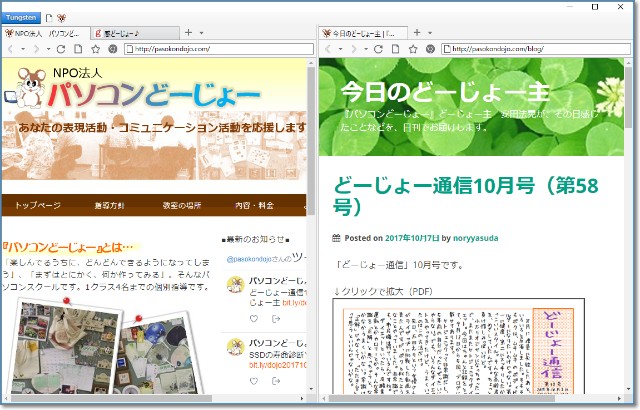Open new tab in left pane
Image resolution: width=640 pixels, height=410 pixels.
(x=188, y=33)
